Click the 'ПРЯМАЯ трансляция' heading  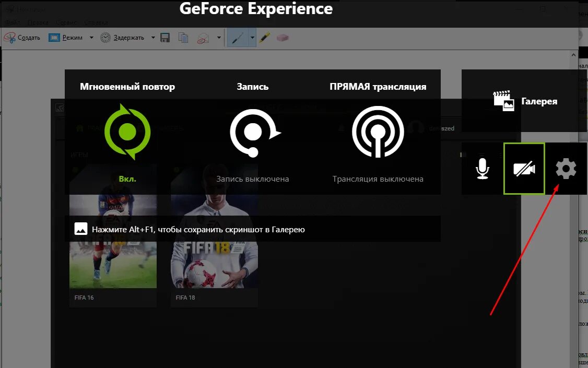click(378, 87)
